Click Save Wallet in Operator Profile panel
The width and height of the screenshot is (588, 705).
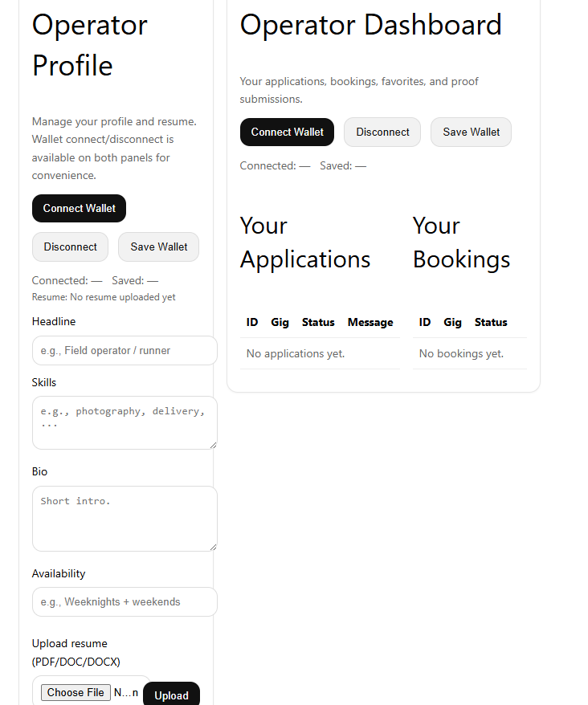(x=158, y=247)
